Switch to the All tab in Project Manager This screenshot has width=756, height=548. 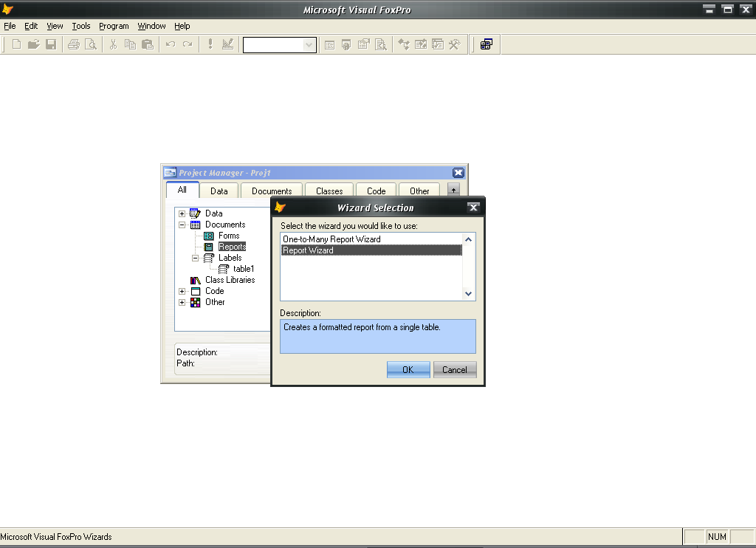[182, 190]
